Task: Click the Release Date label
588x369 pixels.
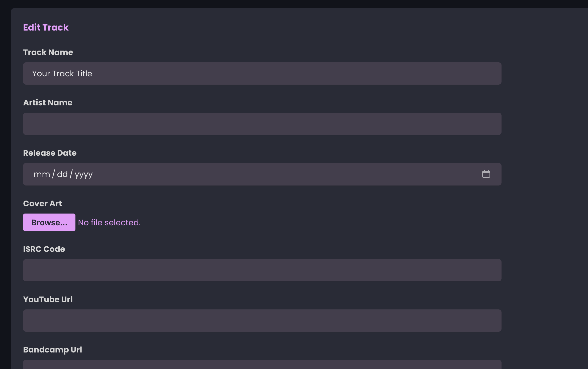Action: [50, 153]
